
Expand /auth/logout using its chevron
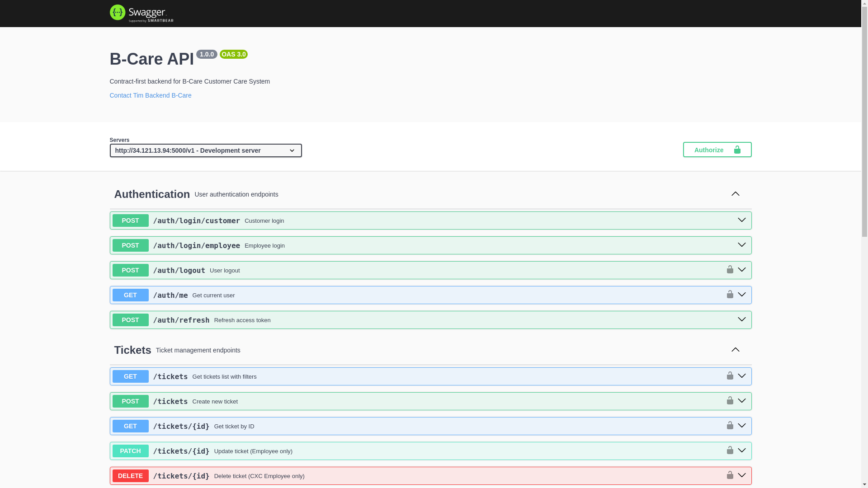click(x=742, y=270)
